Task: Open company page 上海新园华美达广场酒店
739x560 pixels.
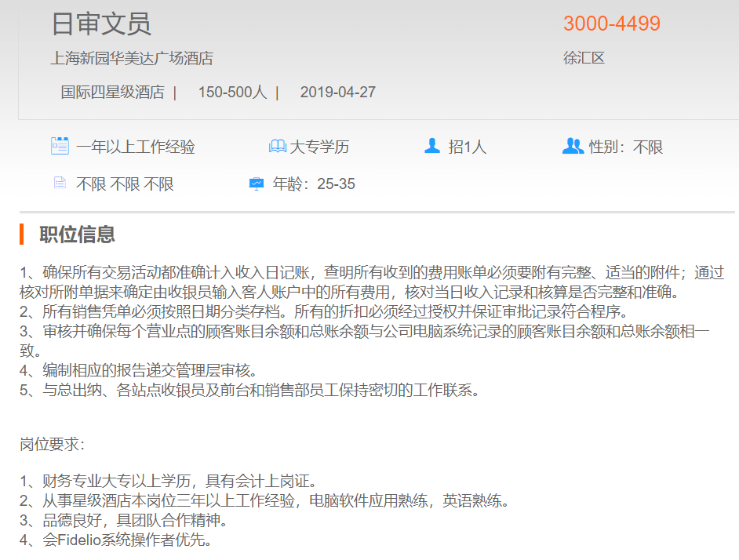Action: point(132,58)
